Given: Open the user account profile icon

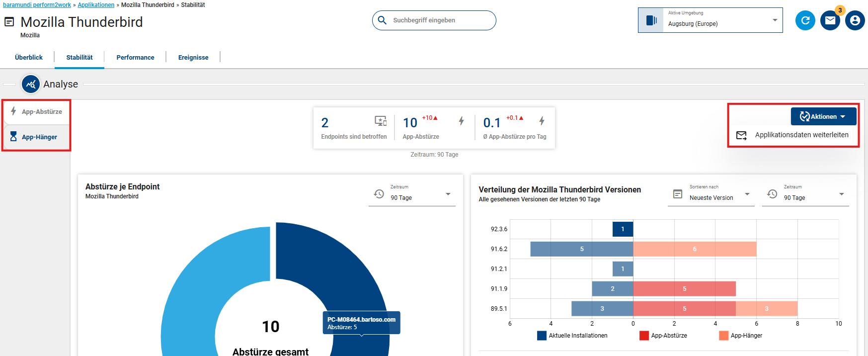Looking at the screenshot, I should [x=855, y=20].
